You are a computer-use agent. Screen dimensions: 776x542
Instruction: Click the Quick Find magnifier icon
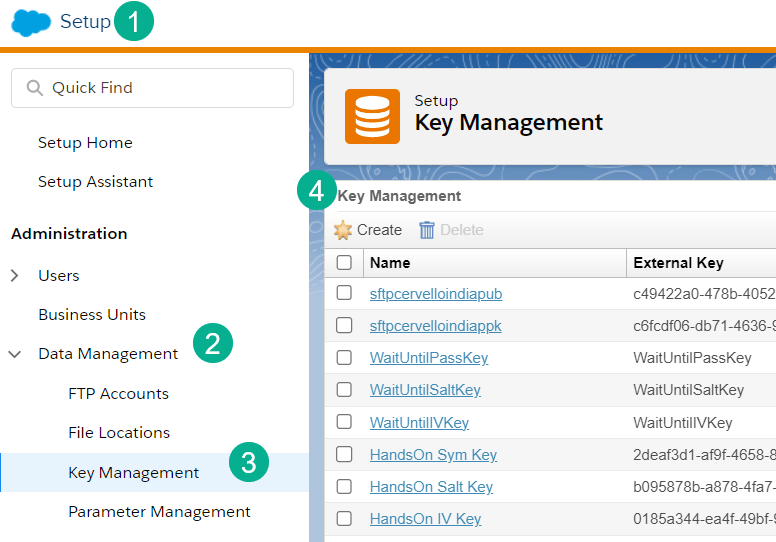tap(35, 88)
